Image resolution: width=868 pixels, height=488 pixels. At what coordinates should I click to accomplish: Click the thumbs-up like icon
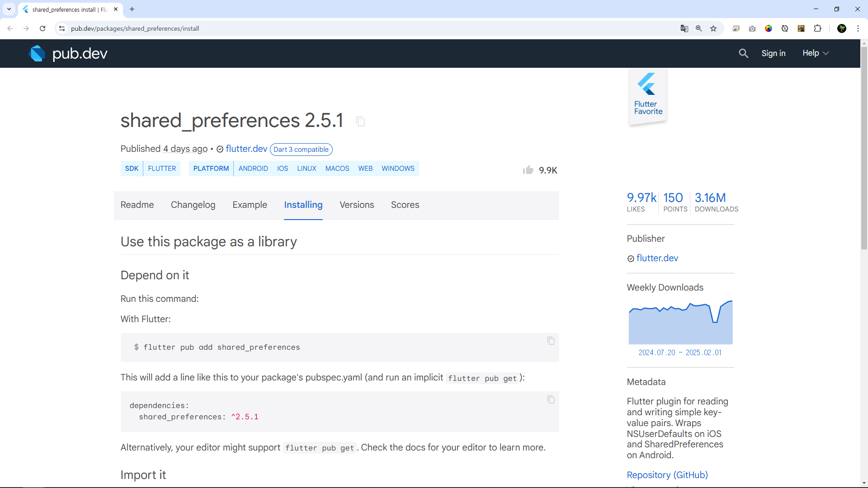(x=528, y=170)
